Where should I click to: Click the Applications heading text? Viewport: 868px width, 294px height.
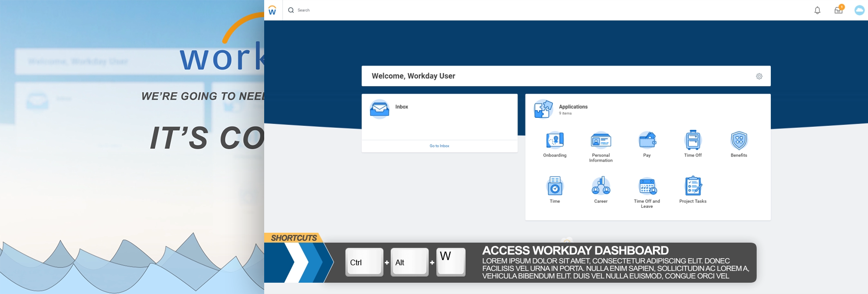(x=573, y=107)
